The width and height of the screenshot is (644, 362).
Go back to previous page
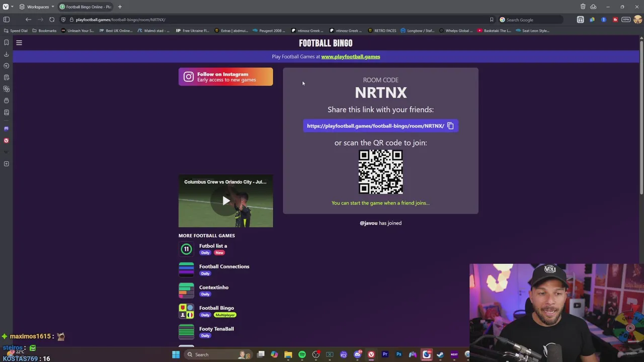pos(28,20)
